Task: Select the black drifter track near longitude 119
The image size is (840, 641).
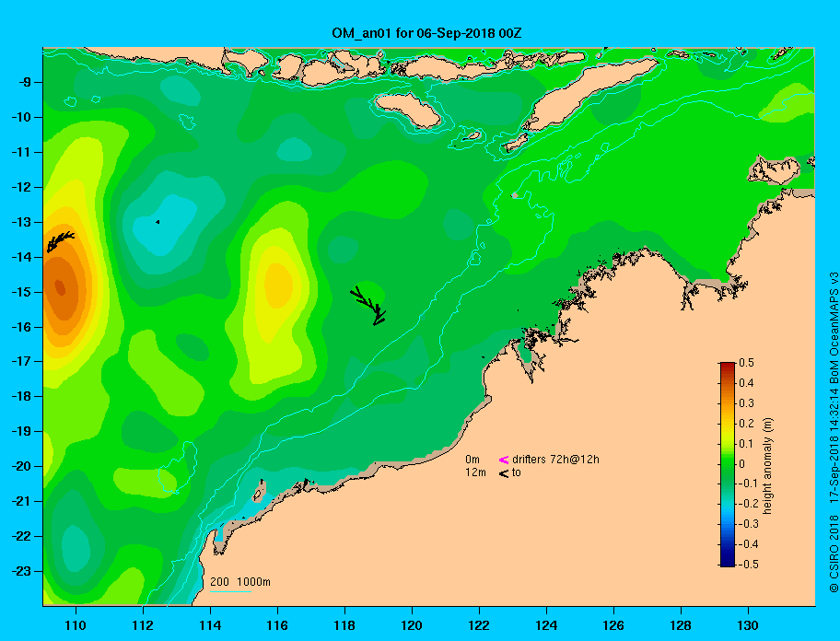Action: point(368,306)
